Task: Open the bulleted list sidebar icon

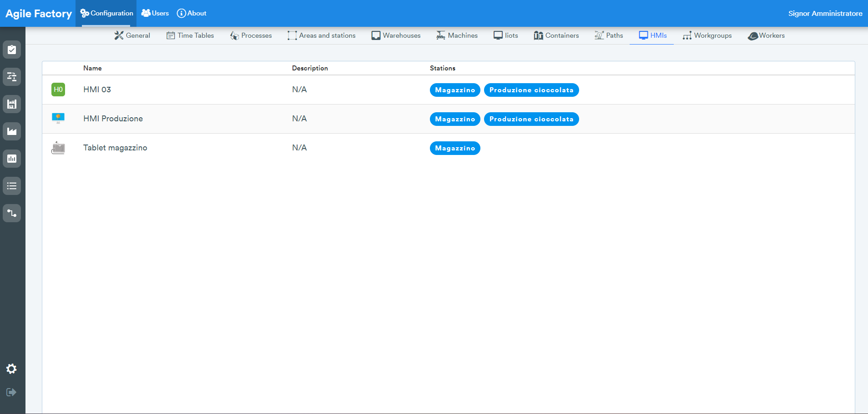Action: pos(12,186)
